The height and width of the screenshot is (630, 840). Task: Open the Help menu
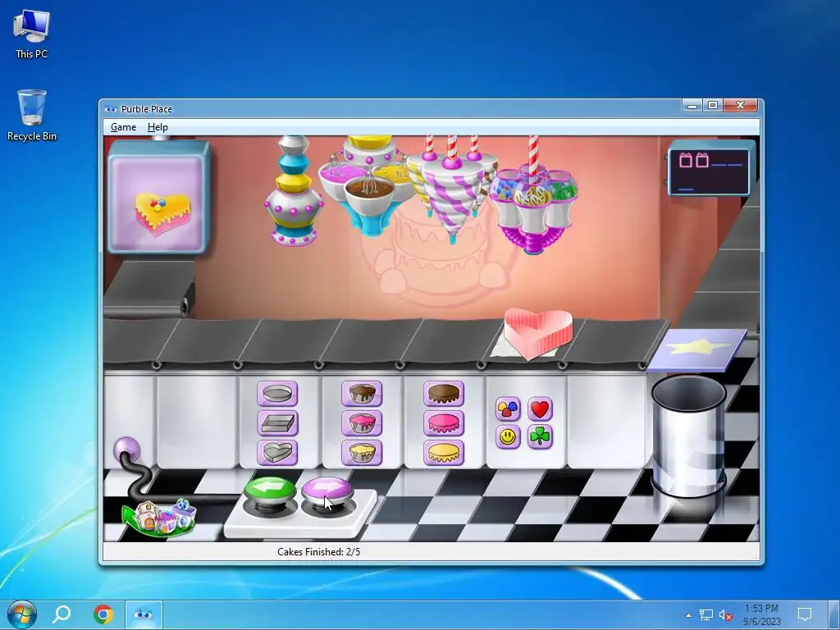tap(157, 127)
